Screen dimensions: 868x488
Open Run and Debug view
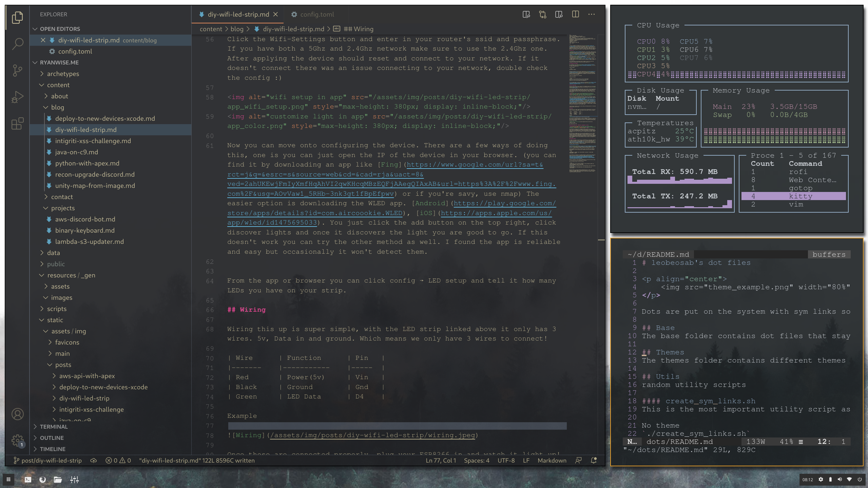[x=17, y=97]
